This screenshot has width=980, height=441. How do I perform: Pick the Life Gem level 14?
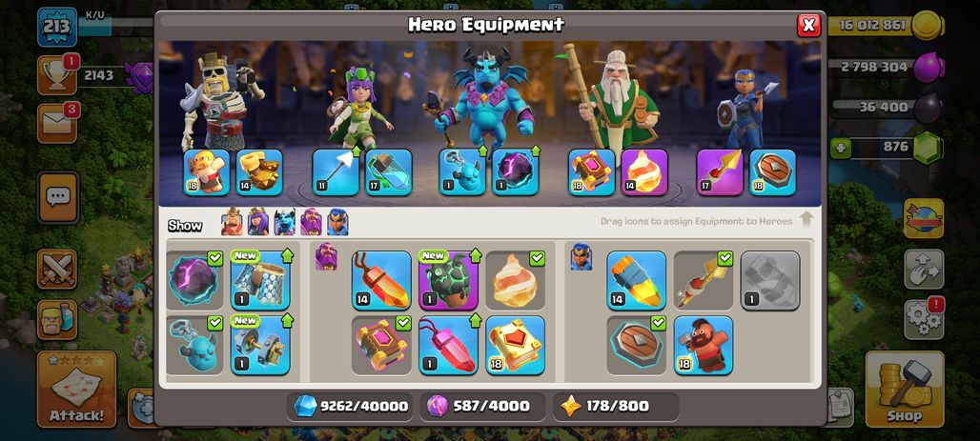coord(381,280)
